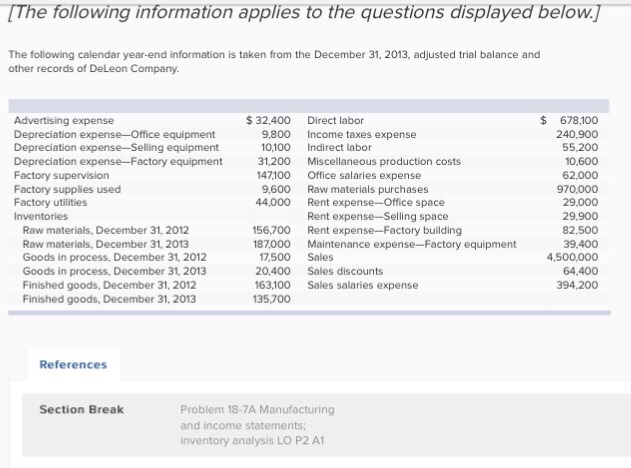Screen dimensions: 631x468
Task: Select the DeLeon Company intro paragraph
Action: pos(274,62)
